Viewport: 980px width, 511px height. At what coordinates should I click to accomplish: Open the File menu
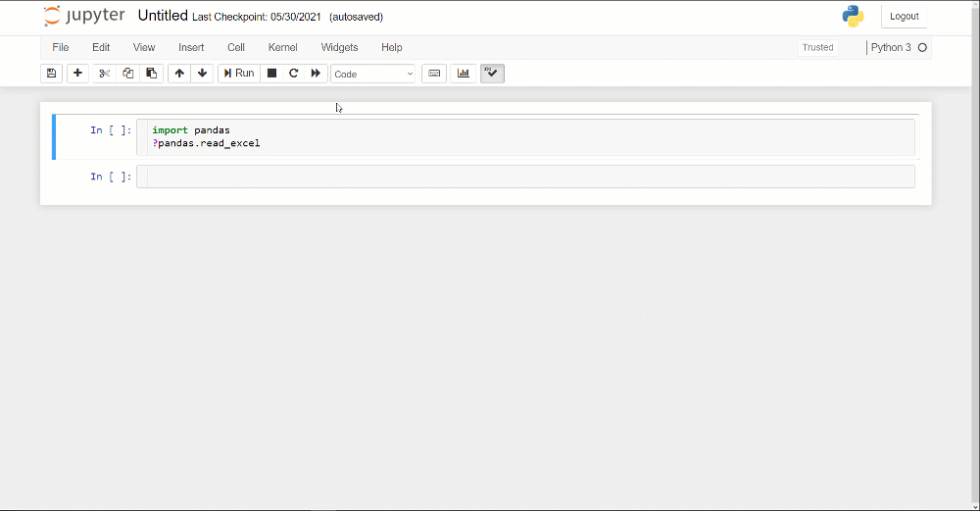click(x=61, y=47)
